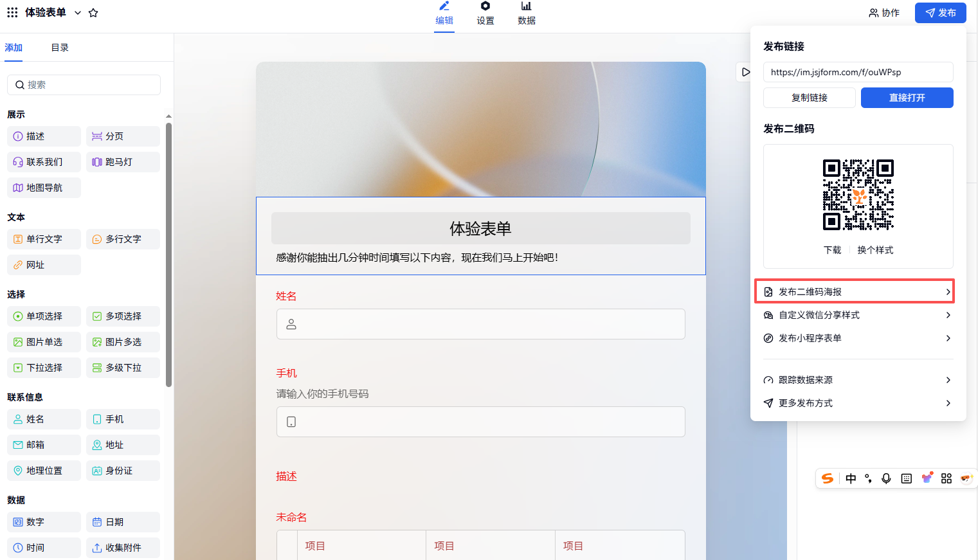Switch to the 目录 tab
The width and height of the screenshot is (978, 560).
[x=60, y=48]
